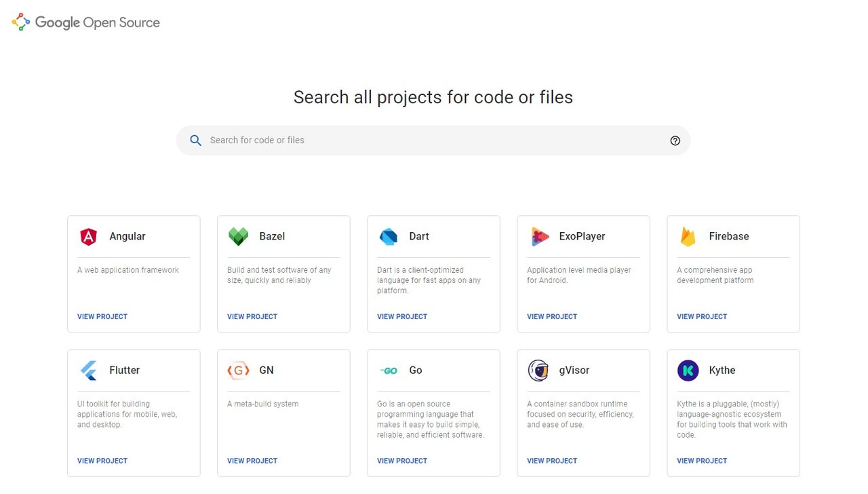Image resolution: width=868 pixels, height=494 pixels.
Task: Click 'A meta-build system' description
Action: tap(263, 404)
